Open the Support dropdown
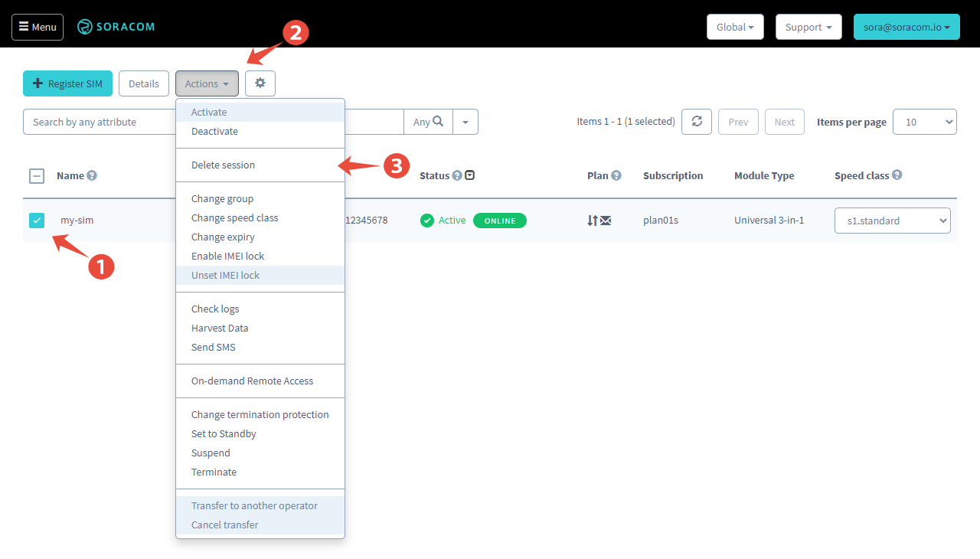The image size is (980, 559). 808,27
